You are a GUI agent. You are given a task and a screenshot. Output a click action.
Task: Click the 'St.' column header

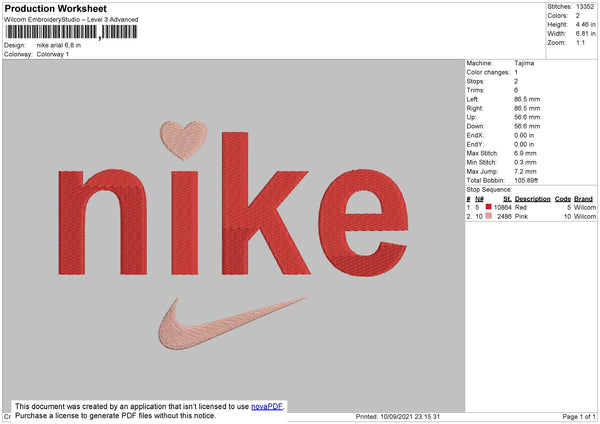coord(507,199)
